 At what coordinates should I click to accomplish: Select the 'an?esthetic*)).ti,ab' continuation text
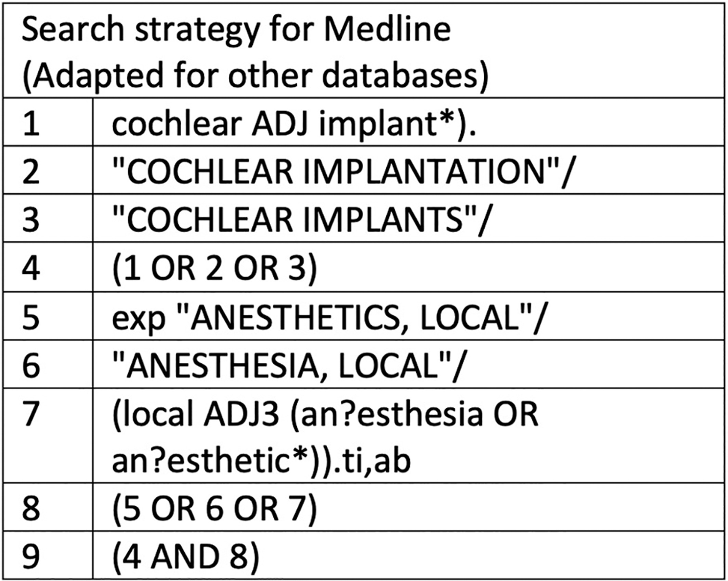coord(261,460)
